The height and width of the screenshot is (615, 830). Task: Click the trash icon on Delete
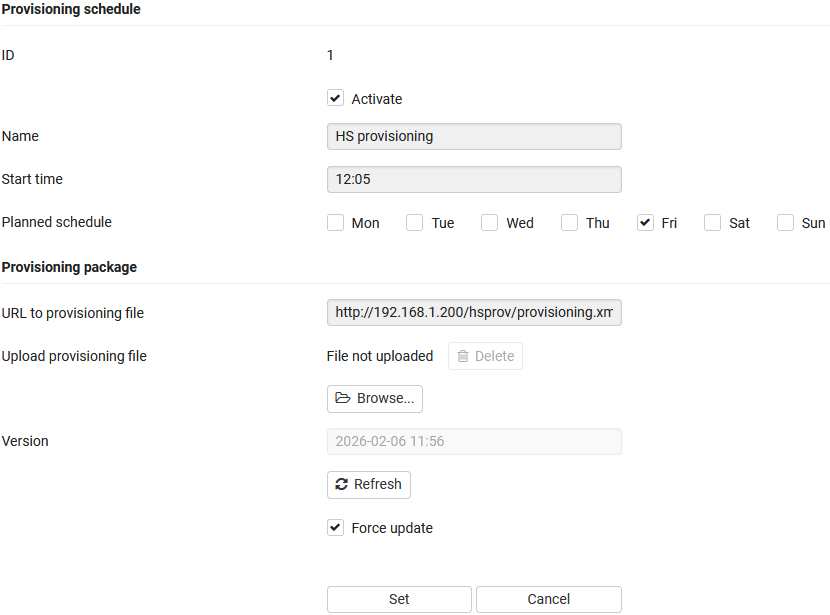pyautogui.click(x=463, y=356)
